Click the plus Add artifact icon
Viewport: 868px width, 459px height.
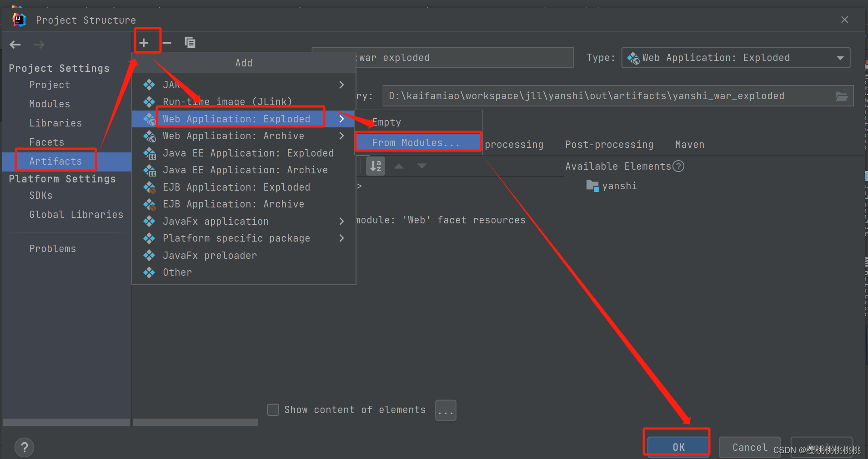[144, 43]
